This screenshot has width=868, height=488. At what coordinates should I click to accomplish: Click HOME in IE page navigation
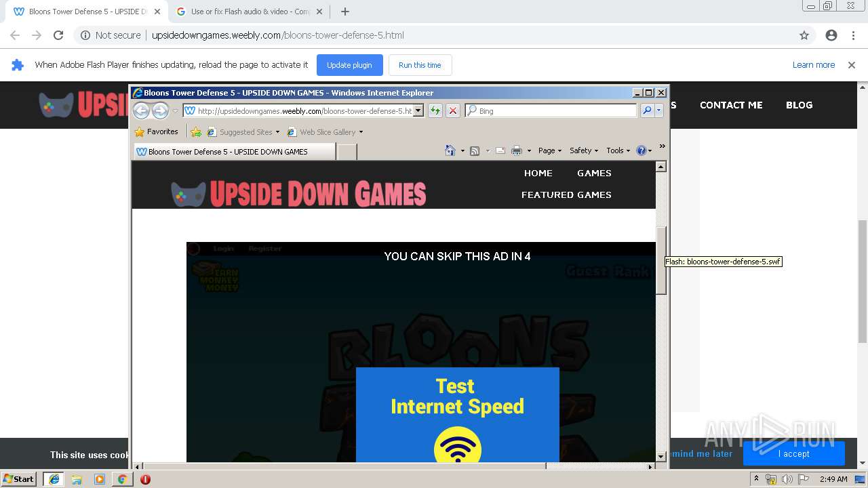(538, 174)
